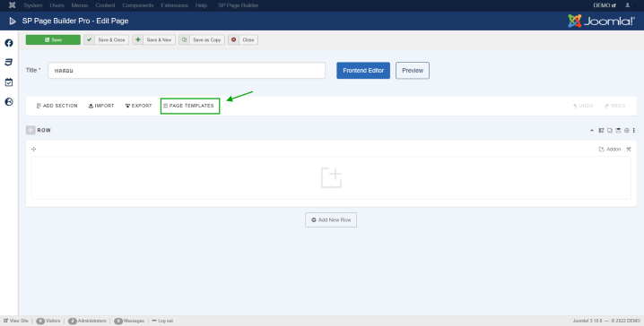The image size is (644, 326).
Task: Open the Extensions menu
Action: [x=175, y=5]
